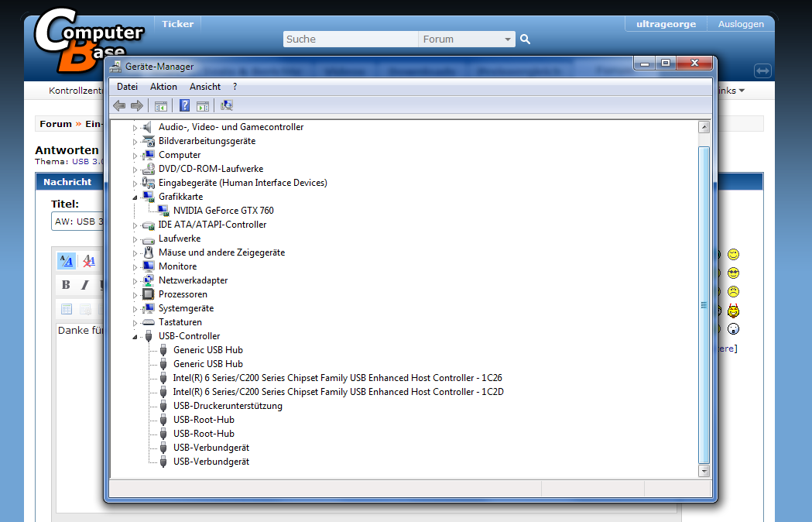Image resolution: width=812 pixels, height=522 pixels.
Task: Click the ComputerBase logo
Action: [x=88, y=39]
